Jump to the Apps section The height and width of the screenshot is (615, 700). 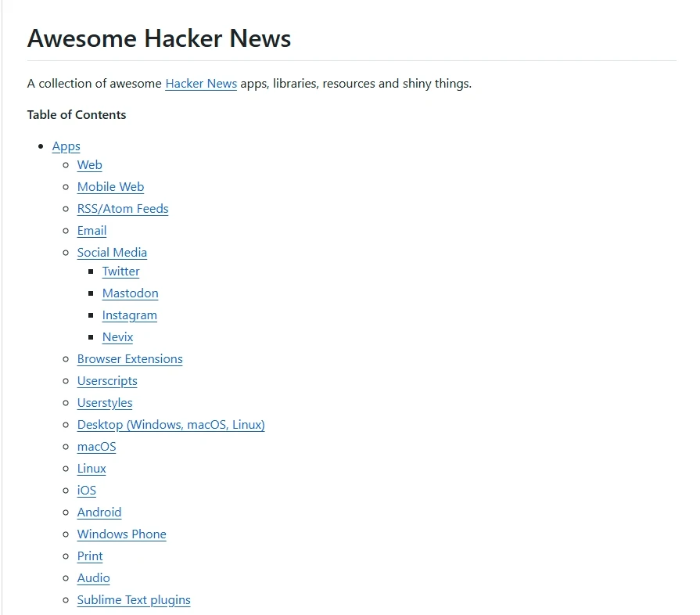(66, 146)
